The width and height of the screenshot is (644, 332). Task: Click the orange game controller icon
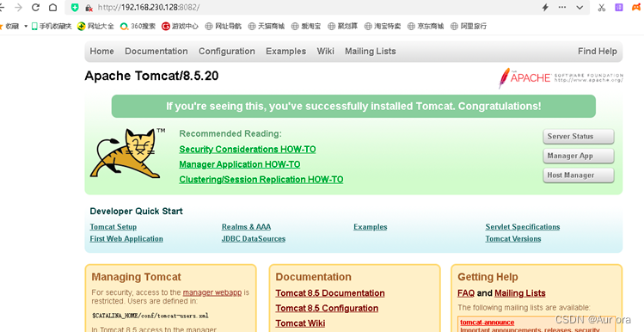click(635, 8)
